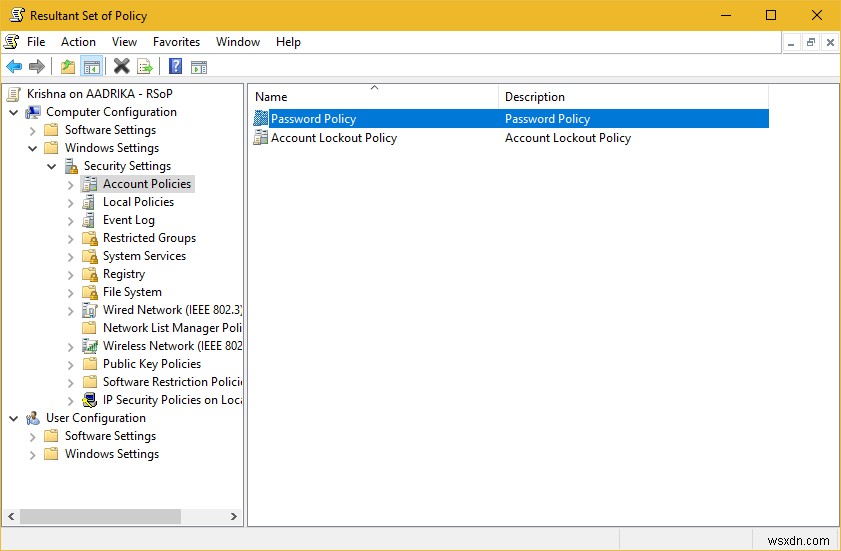Collapse the Computer Configuration node
The image size is (841, 551).
click(x=13, y=113)
